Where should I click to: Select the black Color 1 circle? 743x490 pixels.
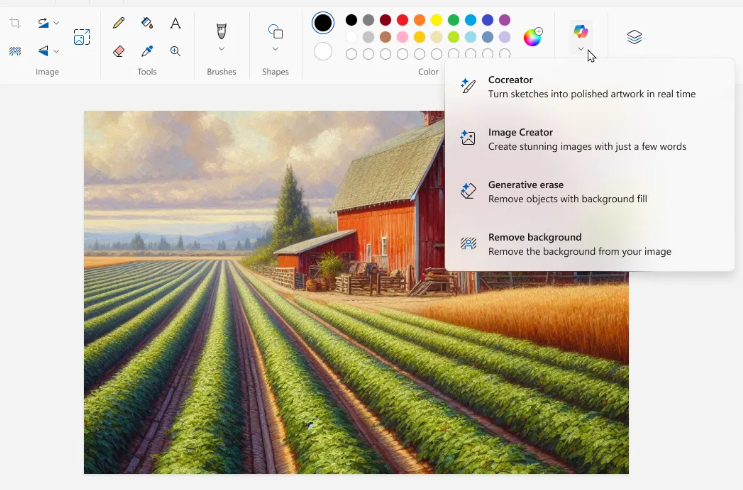click(323, 22)
